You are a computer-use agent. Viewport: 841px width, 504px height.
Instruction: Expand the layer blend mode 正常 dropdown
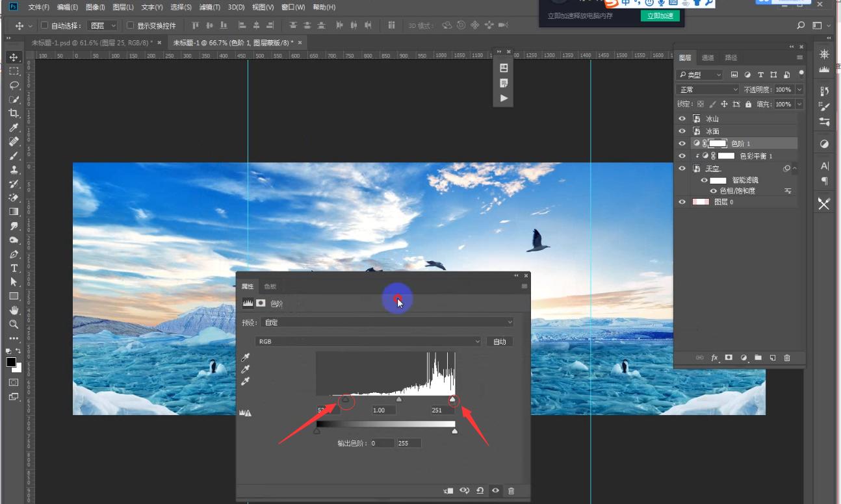point(708,90)
